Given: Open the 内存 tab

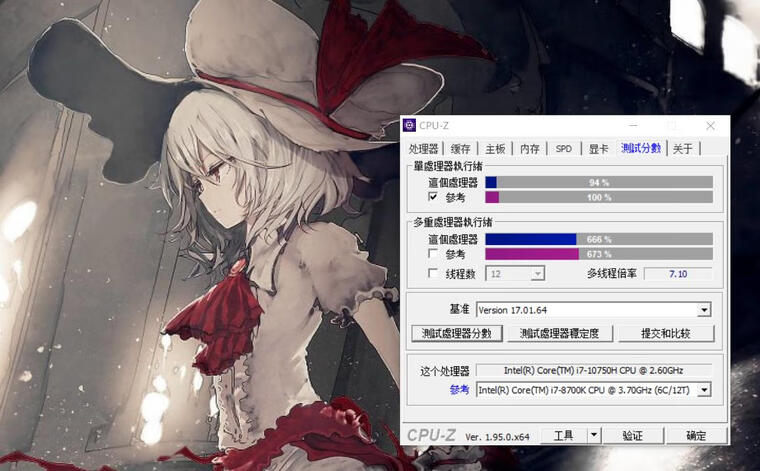Looking at the screenshot, I should tap(530, 149).
